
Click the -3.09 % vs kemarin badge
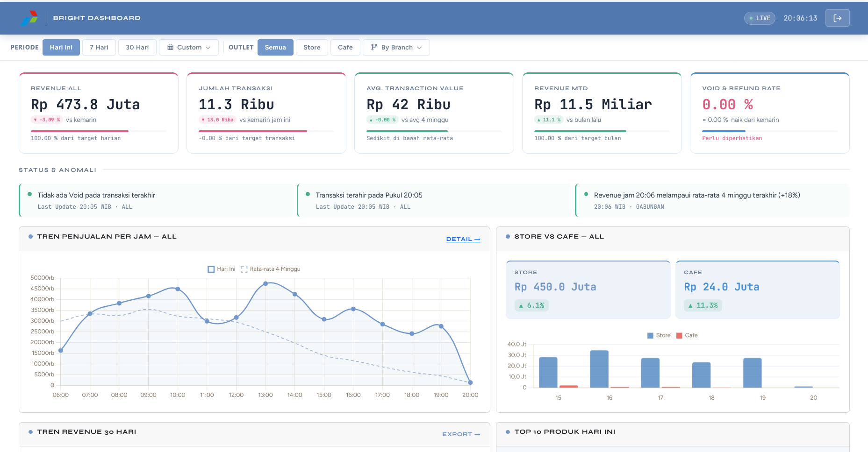point(47,120)
